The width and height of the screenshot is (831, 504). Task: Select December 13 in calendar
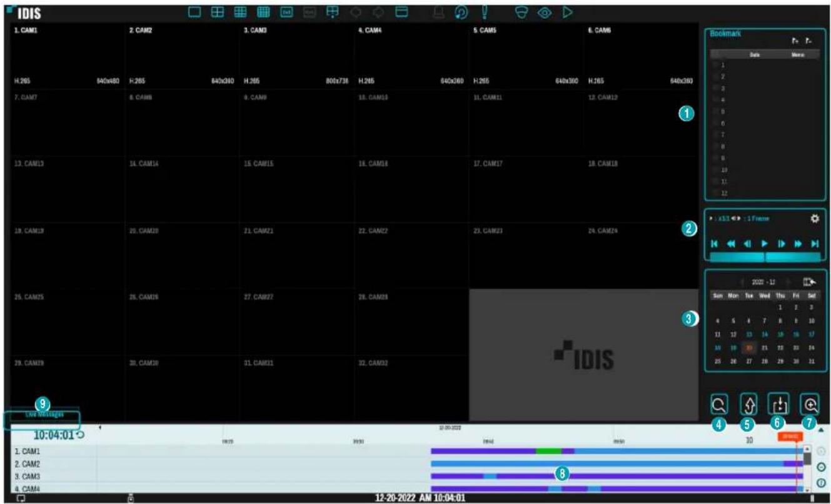point(749,334)
